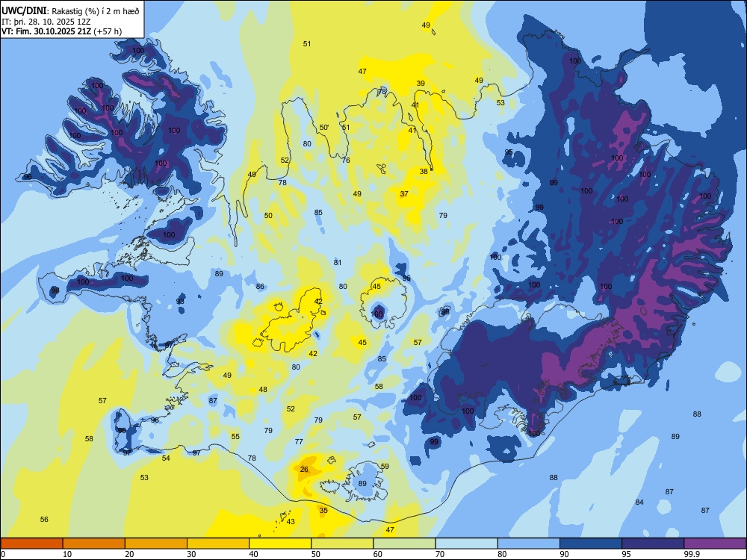Click the humidity value '84' in the southeast sea

click(x=639, y=502)
